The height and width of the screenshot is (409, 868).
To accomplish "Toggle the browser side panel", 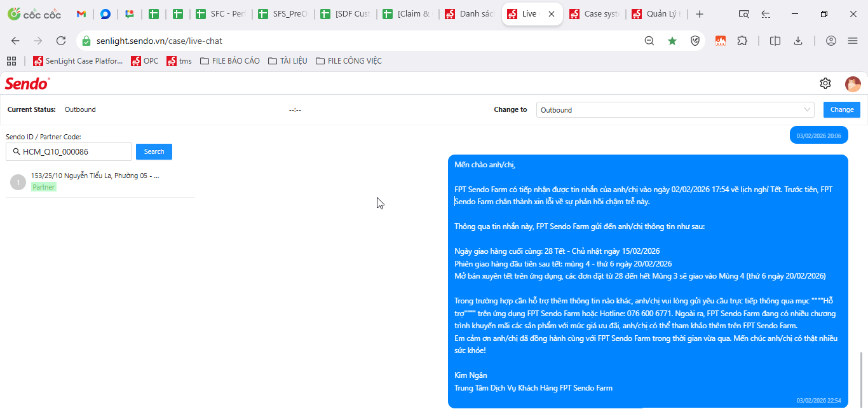I will point(775,41).
